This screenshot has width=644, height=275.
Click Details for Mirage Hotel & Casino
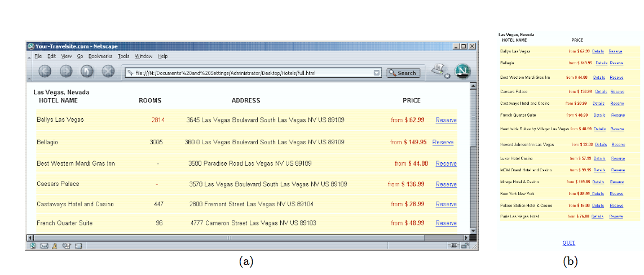tap(598, 182)
